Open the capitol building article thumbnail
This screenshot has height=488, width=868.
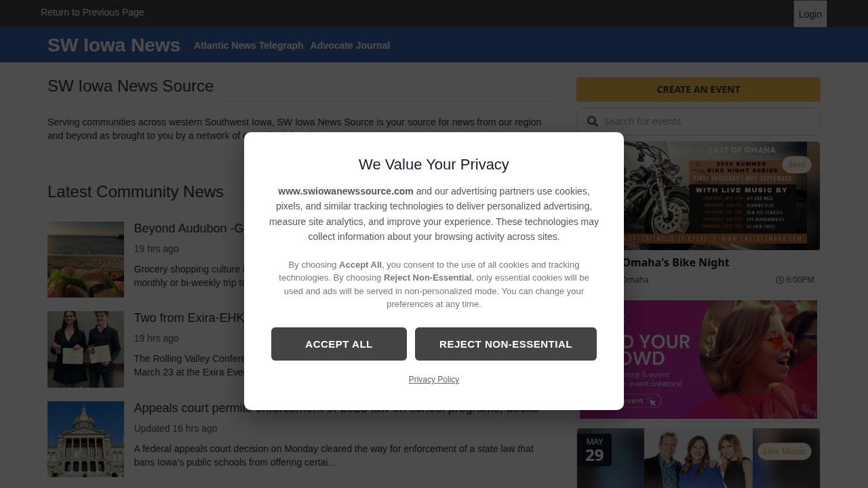coord(85,439)
